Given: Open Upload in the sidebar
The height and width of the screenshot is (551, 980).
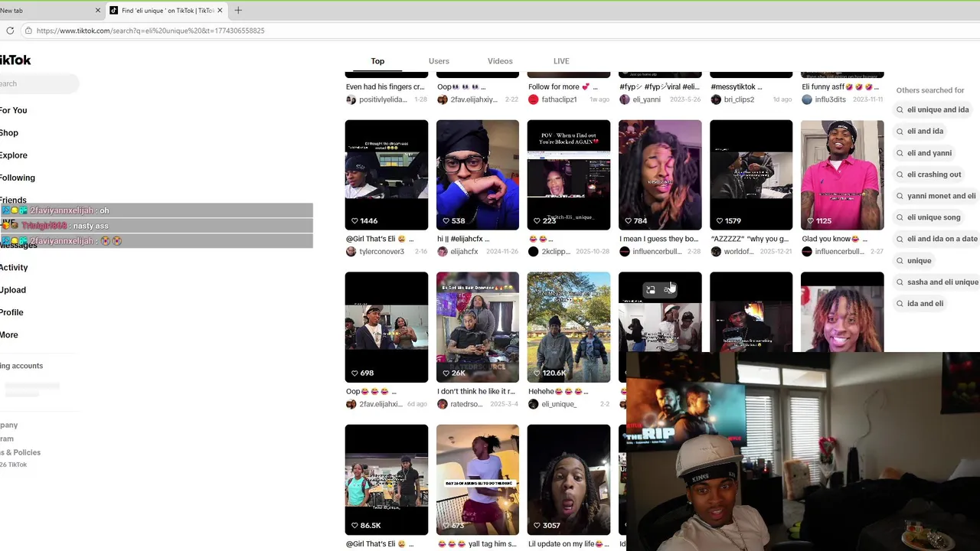Looking at the screenshot, I should click(13, 290).
